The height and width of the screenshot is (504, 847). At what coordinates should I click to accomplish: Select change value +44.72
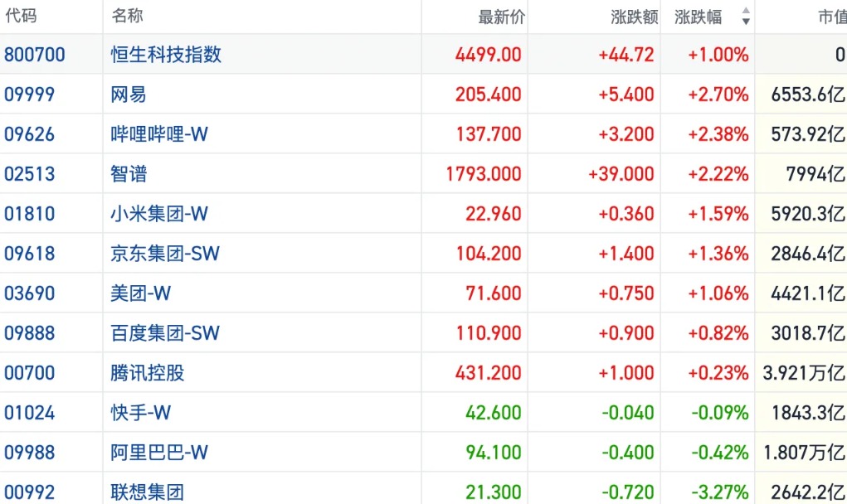click(x=626, y=55)
